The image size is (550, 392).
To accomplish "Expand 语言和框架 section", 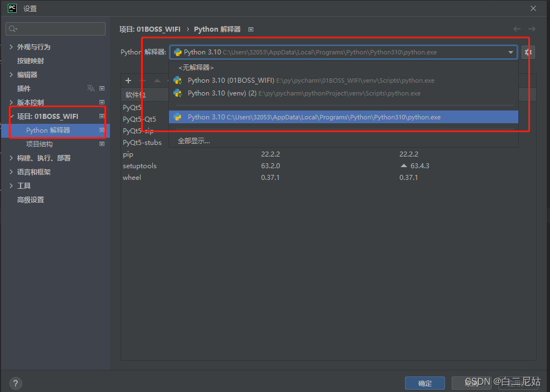I will (11, 172).
